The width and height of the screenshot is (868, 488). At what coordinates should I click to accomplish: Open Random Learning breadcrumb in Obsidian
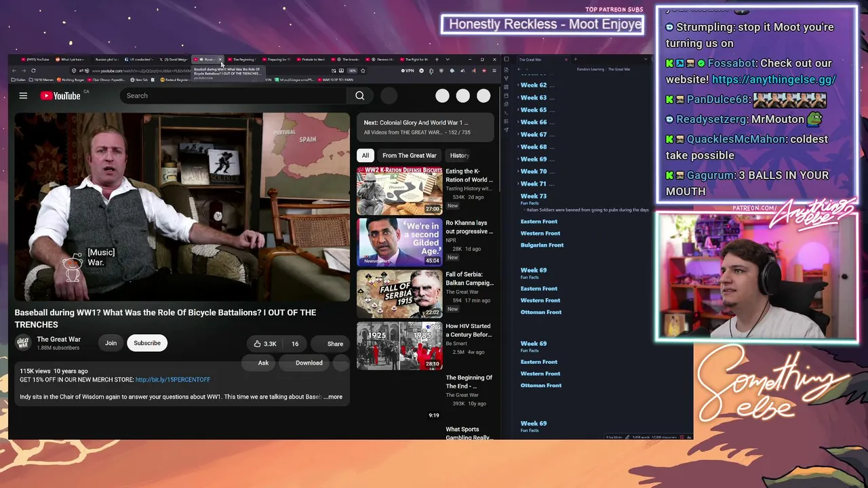pyautogui.click(x=590, y=69)
